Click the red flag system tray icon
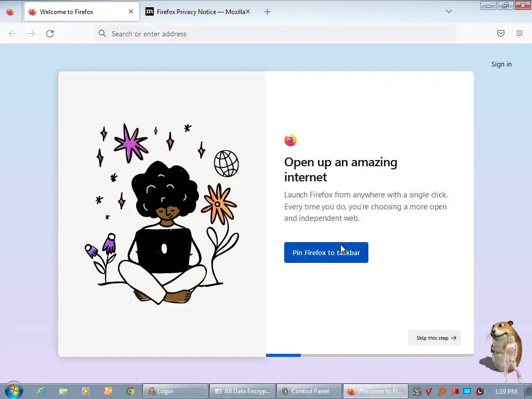 455,392
